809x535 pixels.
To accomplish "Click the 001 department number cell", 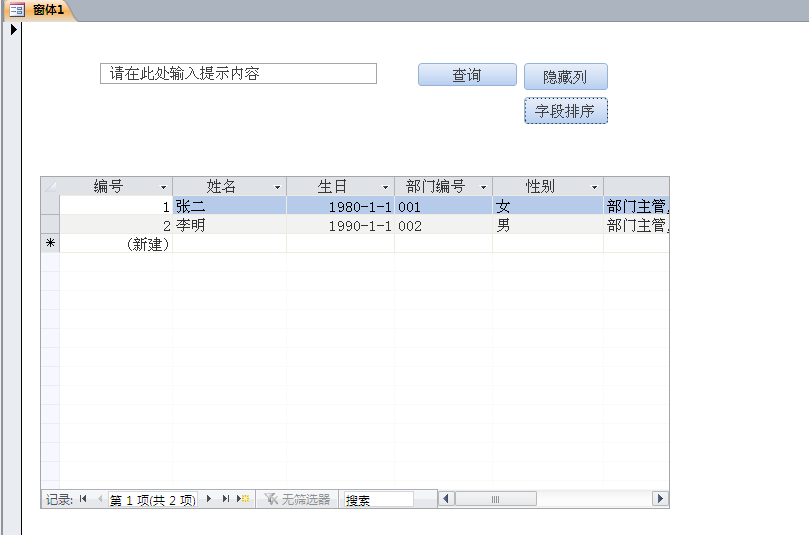I will coord(444,205).
